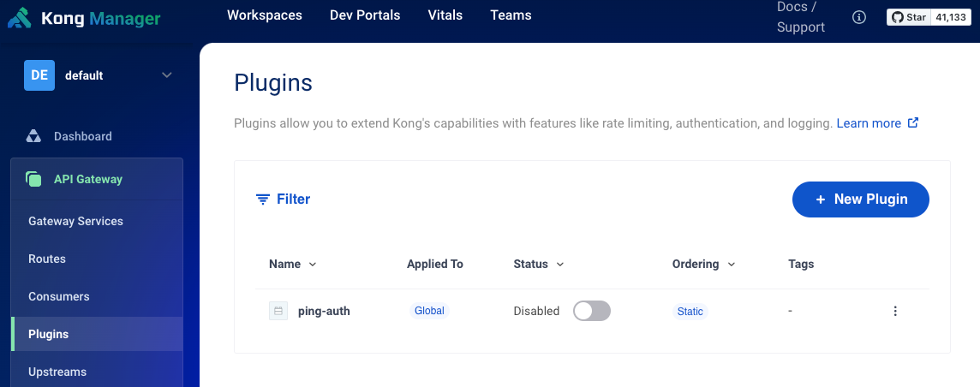Go to Dev Portals in top navigation
Image resolution: width=980 pixels, height=387 pixels.
(365, 15)
